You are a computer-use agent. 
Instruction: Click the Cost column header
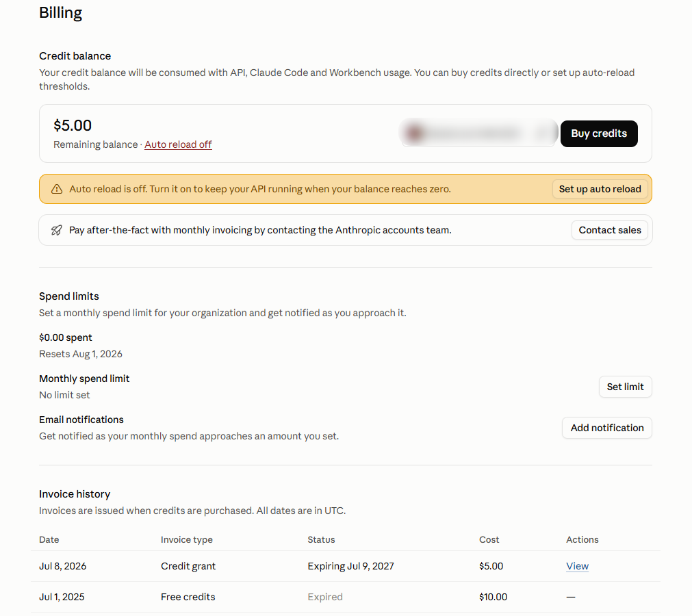pyautogui.click(x=489, y=539)
